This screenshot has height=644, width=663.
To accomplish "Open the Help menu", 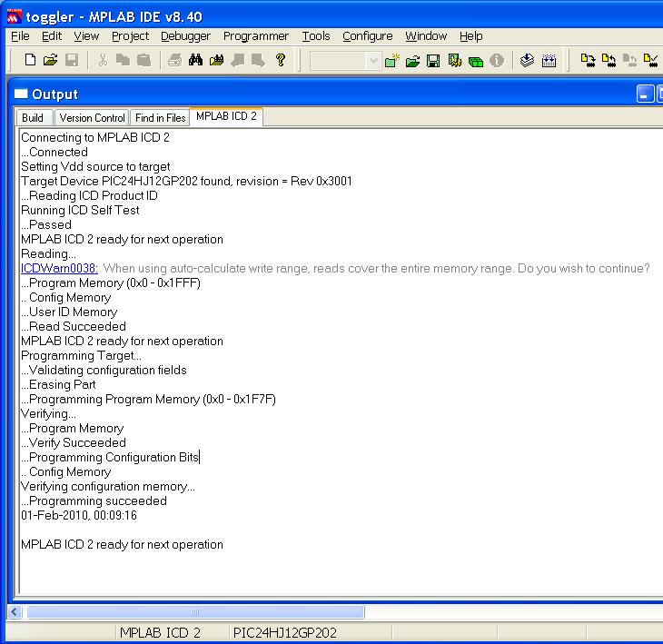I will pos(470,36).
